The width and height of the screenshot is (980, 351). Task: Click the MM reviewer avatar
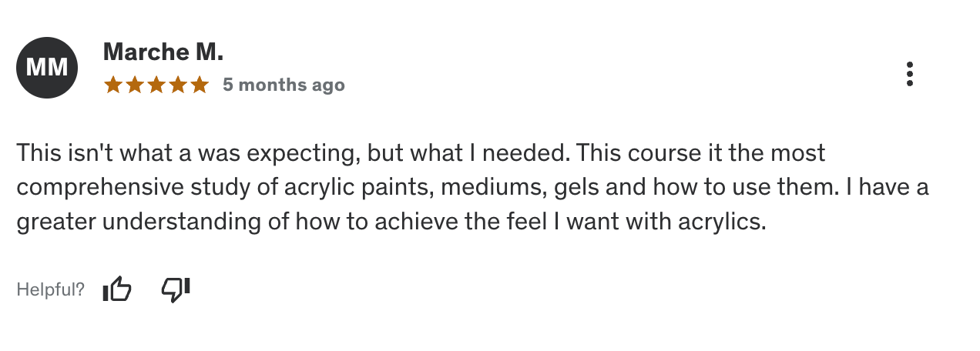coord(47,68)
